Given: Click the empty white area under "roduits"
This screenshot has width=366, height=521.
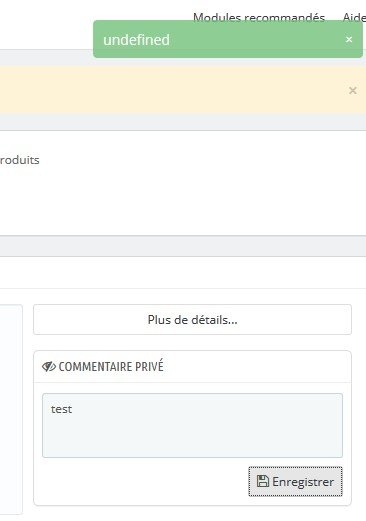Looking at the screenshot, I should [183, 200].
